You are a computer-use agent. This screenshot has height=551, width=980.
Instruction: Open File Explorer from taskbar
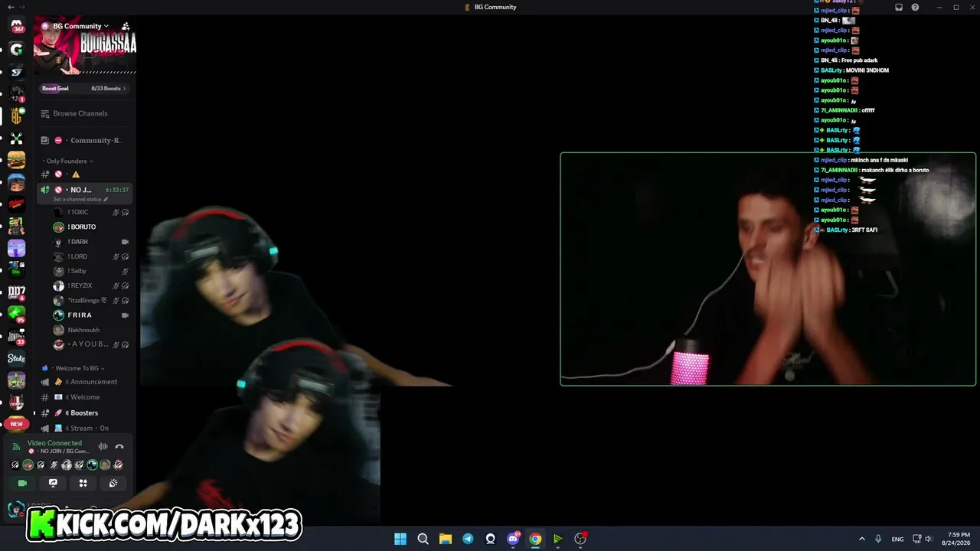pos(446,539)
